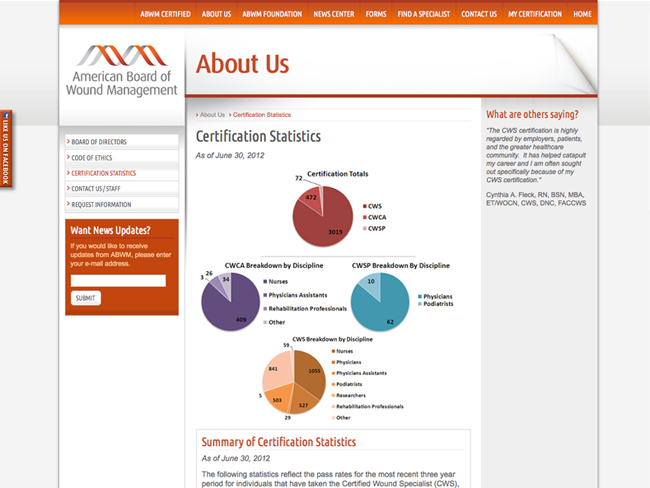Open the About Us nav item
The width and height of the screenshot is (650, 488).
[216, 14]
